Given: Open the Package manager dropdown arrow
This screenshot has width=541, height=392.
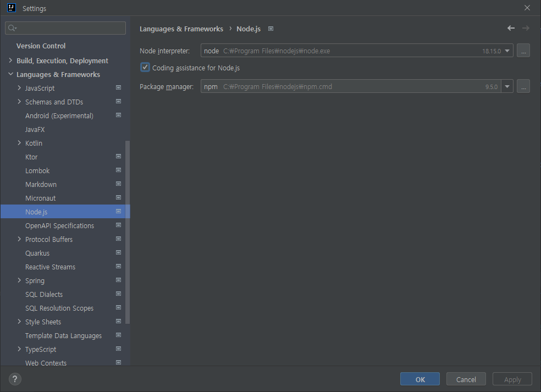Looking at the screenshot, I should [507, 86].
